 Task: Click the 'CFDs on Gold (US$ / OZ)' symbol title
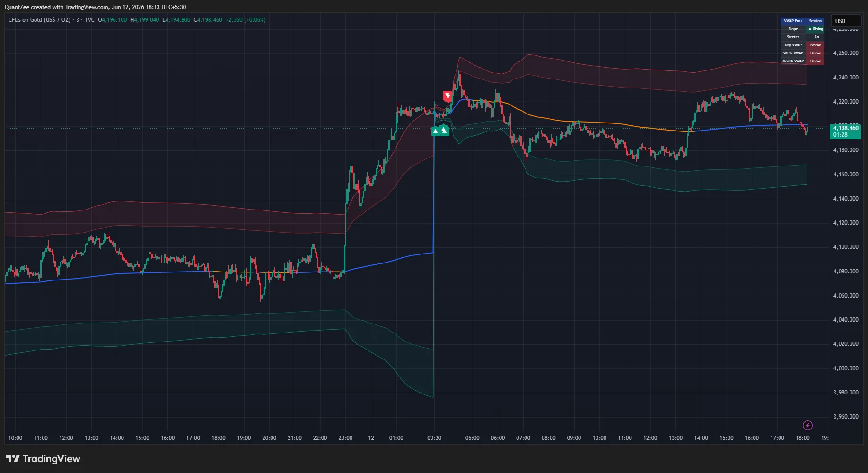pyautogui.click(x=39, y=20)
